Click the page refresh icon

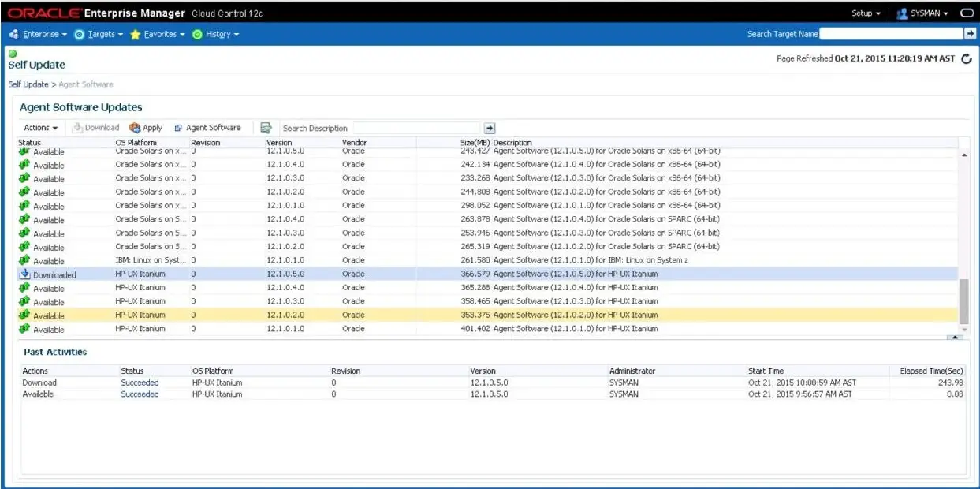coord(967,59)
